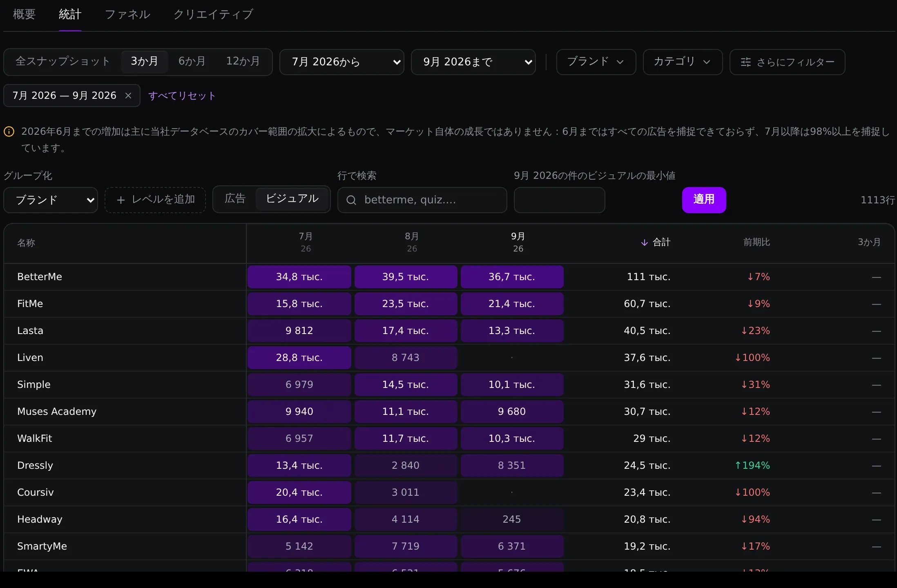Select the 3か月 period option
This screenshot has height=588, width=897.
[x=144, y=62]
